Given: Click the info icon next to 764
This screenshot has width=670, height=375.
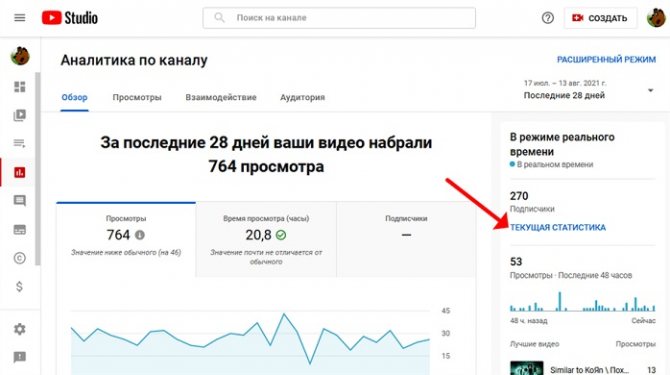Looking at the screenshot, I should click(140, 235).
